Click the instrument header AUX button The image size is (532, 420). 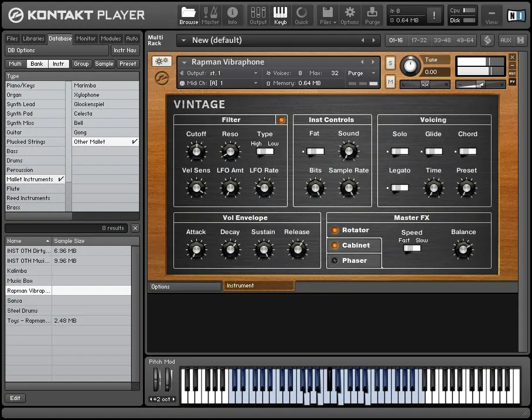512,73
